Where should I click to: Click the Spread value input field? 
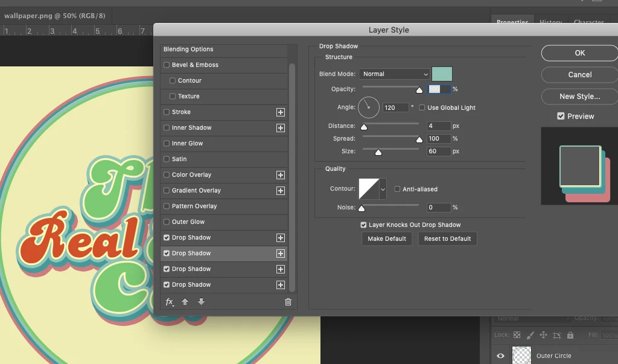coord(439,138)
